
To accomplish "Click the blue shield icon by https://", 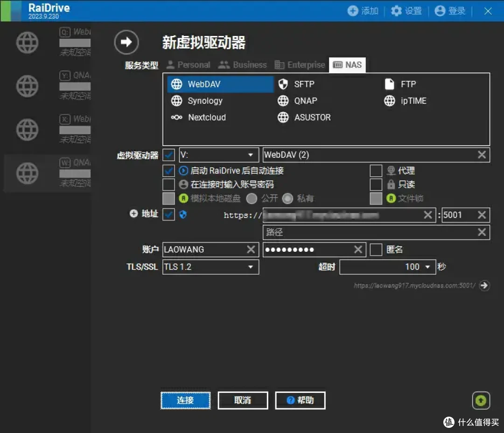I will (x=183, y=214).
